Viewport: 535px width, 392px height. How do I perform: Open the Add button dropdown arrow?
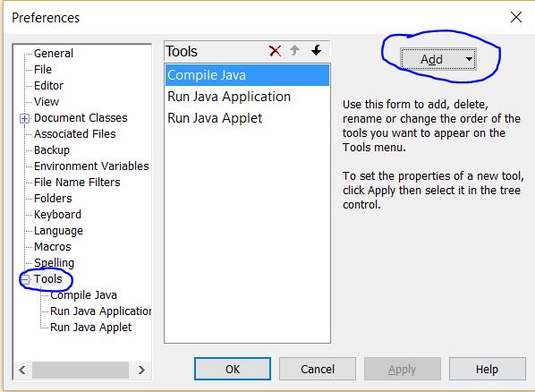coord(469,59)
